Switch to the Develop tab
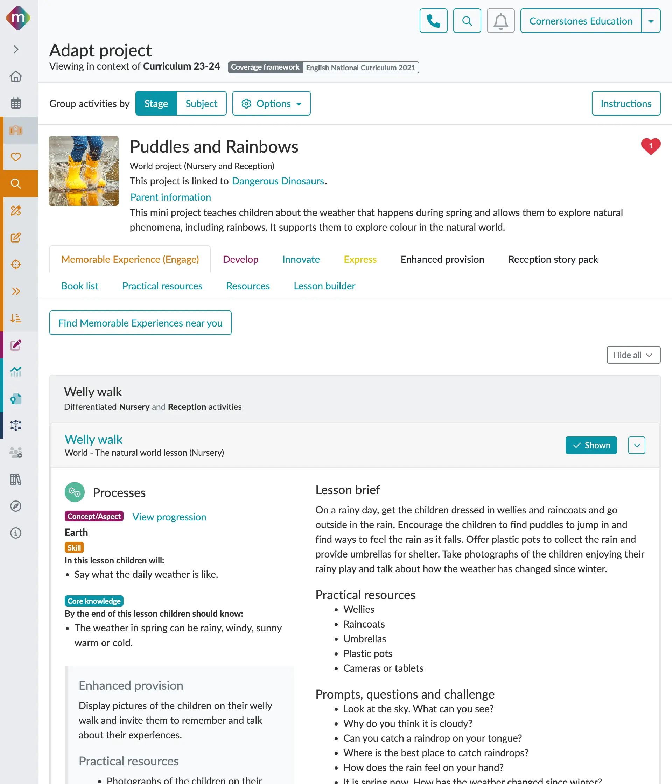 (240, 259)
